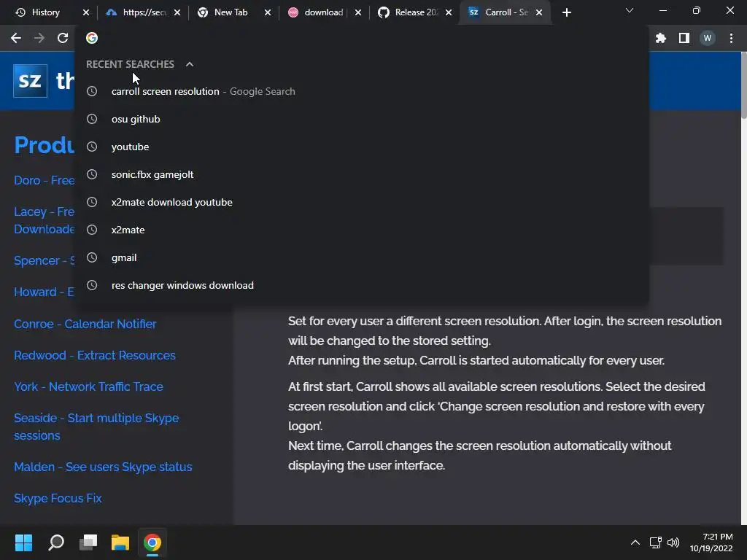This screenshot has height=560, width=747.
Task: Close the Carroll tab
Action: [539, 12]
